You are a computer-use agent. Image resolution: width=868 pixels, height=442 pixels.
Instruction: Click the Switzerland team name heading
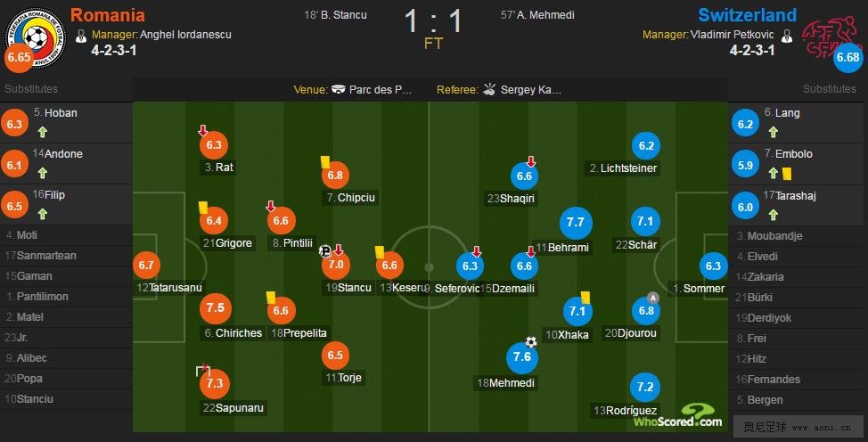point(748,15)
